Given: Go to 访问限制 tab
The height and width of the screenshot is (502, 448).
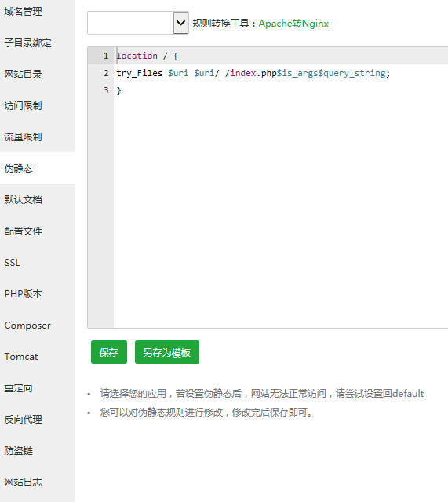Looking at the screenshot, I should (23, 106).
